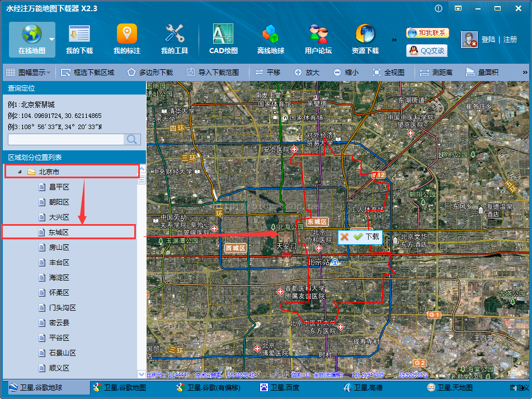Click the 缩小 zoom out tool
This screenshot has height=399, width=532.
point(346,72)
